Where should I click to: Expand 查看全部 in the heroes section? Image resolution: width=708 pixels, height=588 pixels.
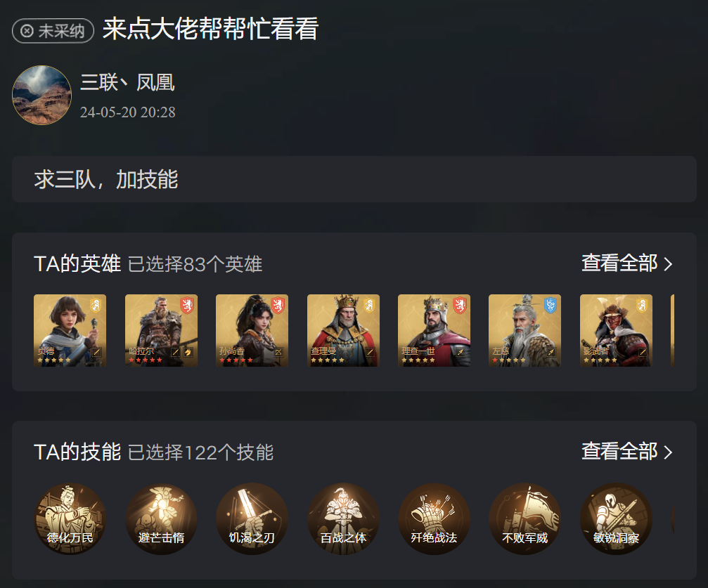(627, 263)
